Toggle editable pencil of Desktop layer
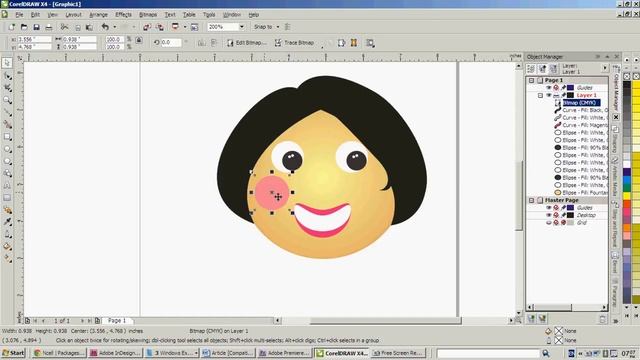 click(563, 215)
